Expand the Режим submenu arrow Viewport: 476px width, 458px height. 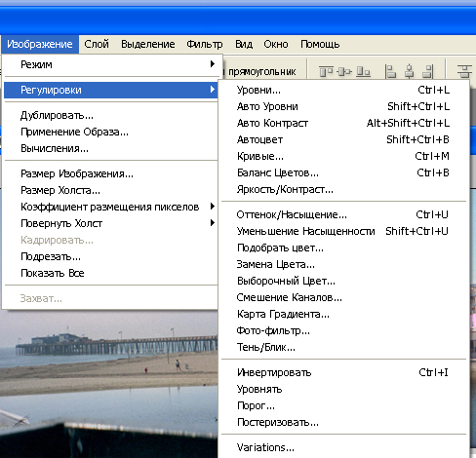tap(213, 64)
